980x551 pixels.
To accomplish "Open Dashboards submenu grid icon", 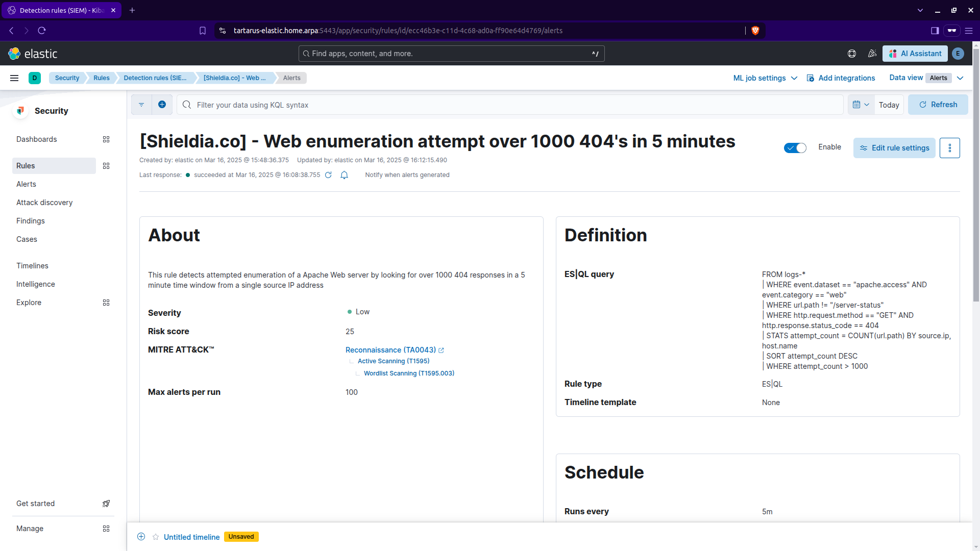I will coord(106,139).
